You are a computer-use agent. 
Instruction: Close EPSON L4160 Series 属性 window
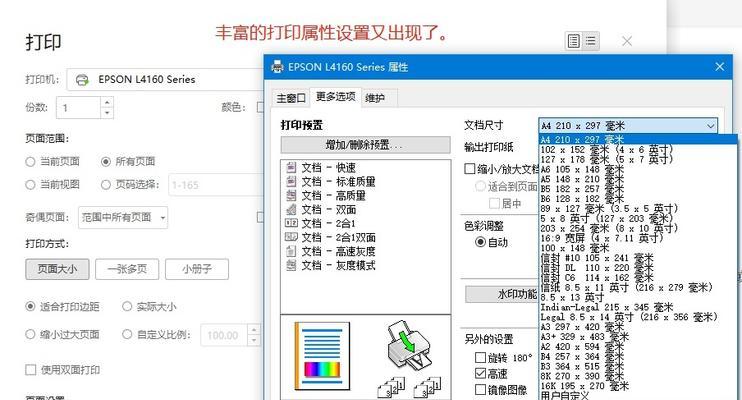point(720,67)
